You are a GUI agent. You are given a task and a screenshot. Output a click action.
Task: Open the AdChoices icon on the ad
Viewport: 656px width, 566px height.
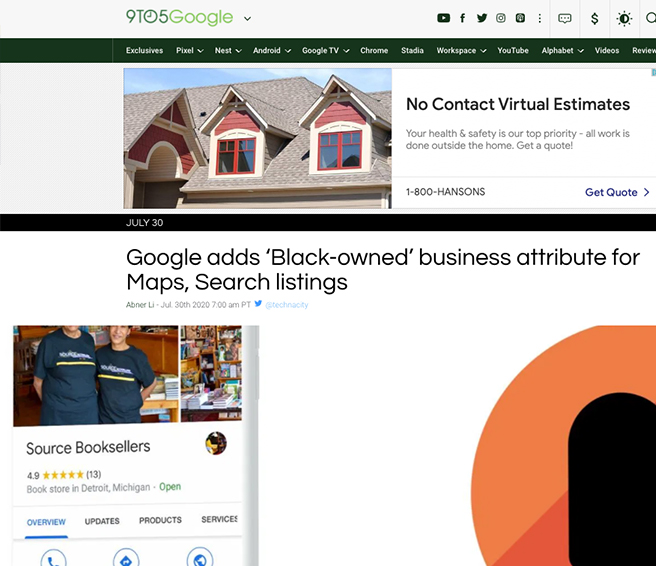(653, 72)
